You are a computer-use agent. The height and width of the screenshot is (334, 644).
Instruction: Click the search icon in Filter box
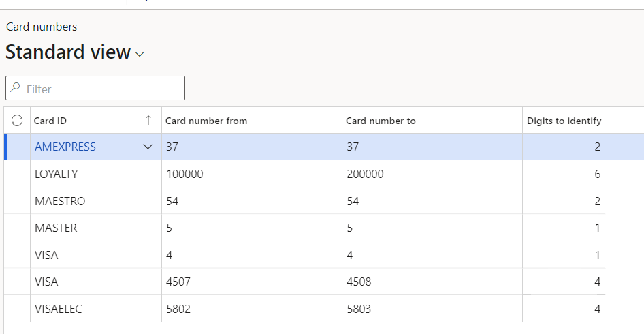pyautogui.click(x=15, y=88)
